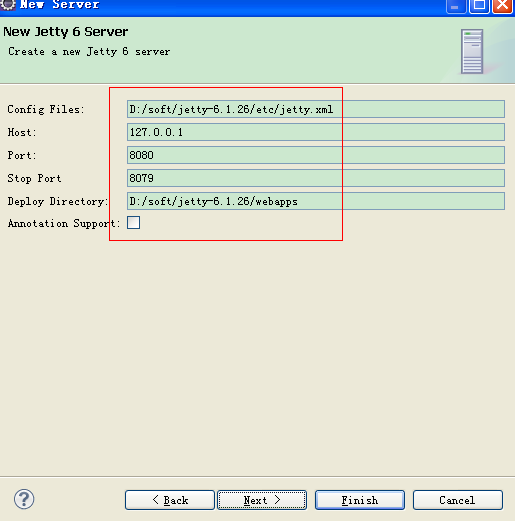Viewport: 515px width, 521px height.
Task: Finish creating the Jetty server
Action: [x=360, y=500]
